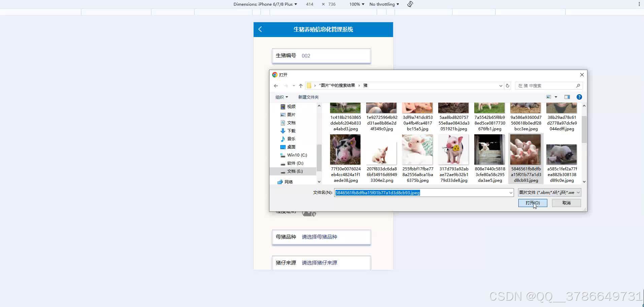Screen dimensions: 644x307
Task: Select the 图片 (Pictures) item in sidebar
Action: tap(291, 114)
